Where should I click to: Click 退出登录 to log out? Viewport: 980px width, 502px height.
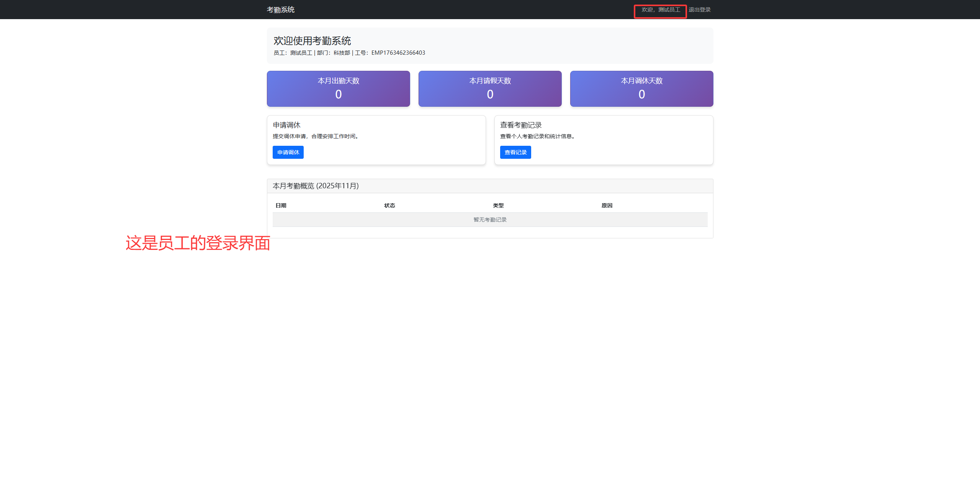point(699,10)
